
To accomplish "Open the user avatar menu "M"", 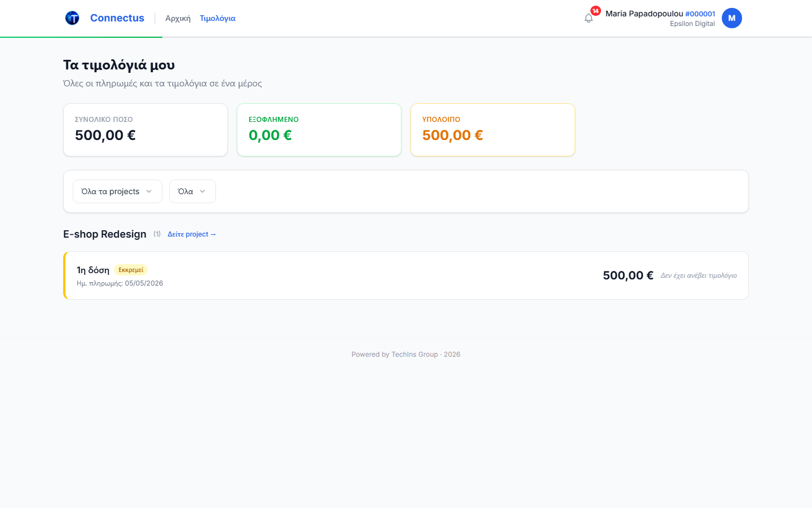I will 732,18.
